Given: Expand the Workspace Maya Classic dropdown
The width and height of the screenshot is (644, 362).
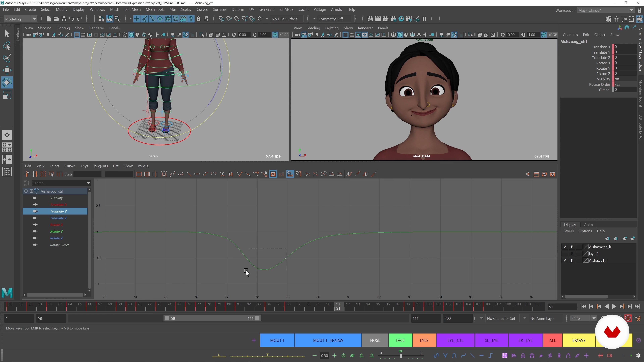Looking at the screenshot, I should (631, 10).
